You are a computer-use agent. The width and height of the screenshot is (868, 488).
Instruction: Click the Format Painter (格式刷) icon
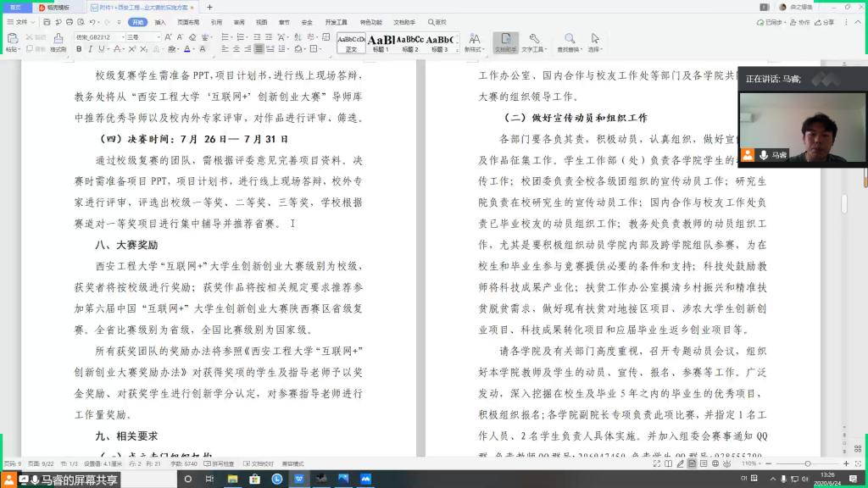tap(58, 39)
